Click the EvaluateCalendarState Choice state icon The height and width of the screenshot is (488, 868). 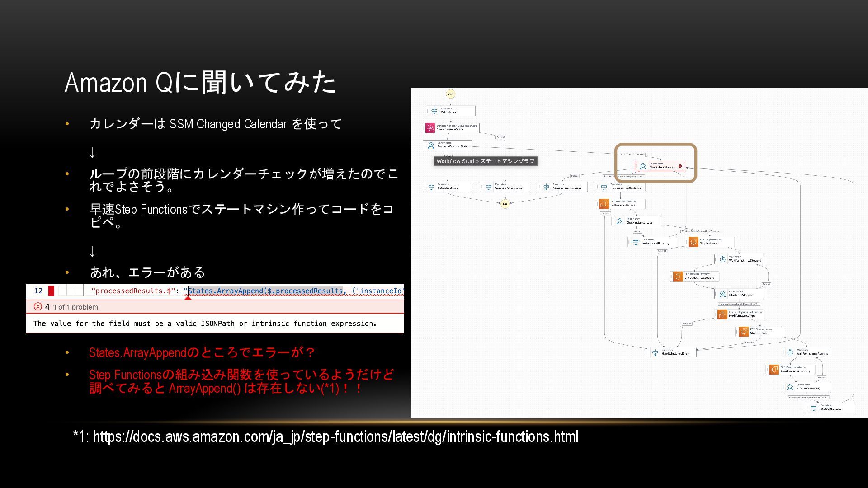tap(431, 145)
